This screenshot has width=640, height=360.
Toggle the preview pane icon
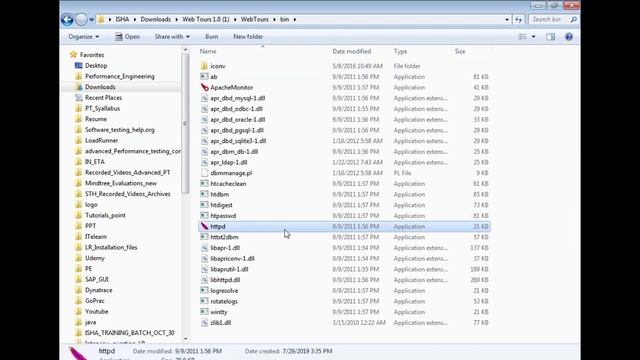point(550,37)
